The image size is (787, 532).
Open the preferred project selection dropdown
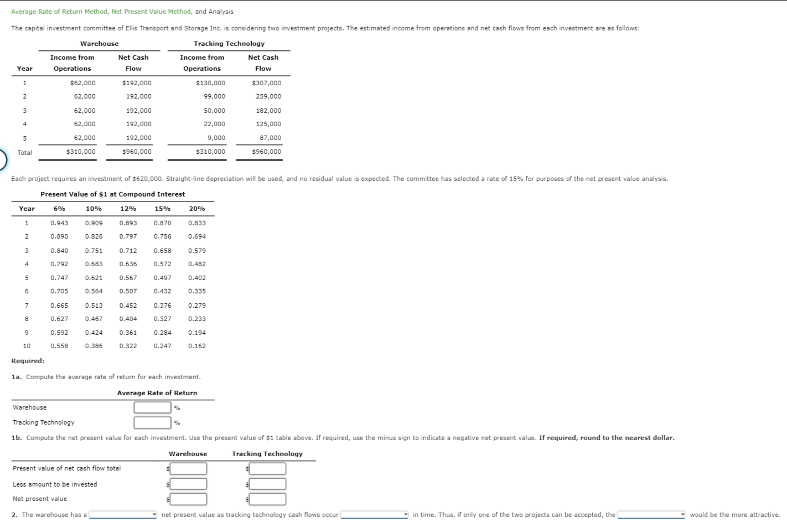(650, 515)
